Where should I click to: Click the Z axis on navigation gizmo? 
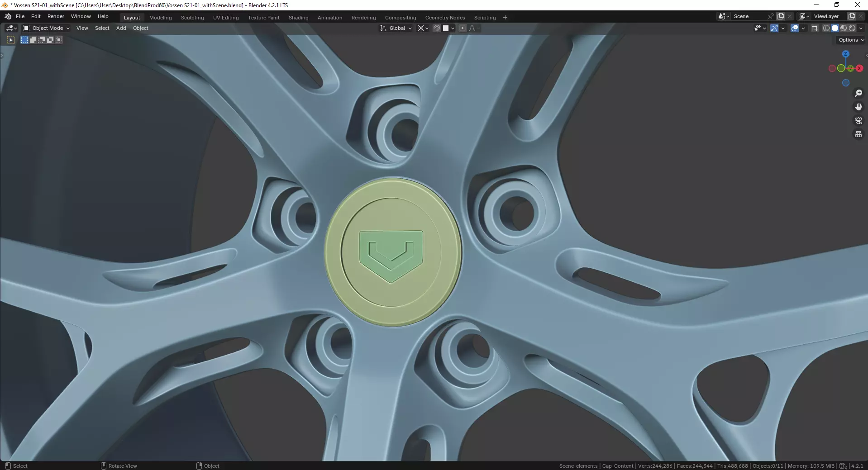[x=845, y=54]
